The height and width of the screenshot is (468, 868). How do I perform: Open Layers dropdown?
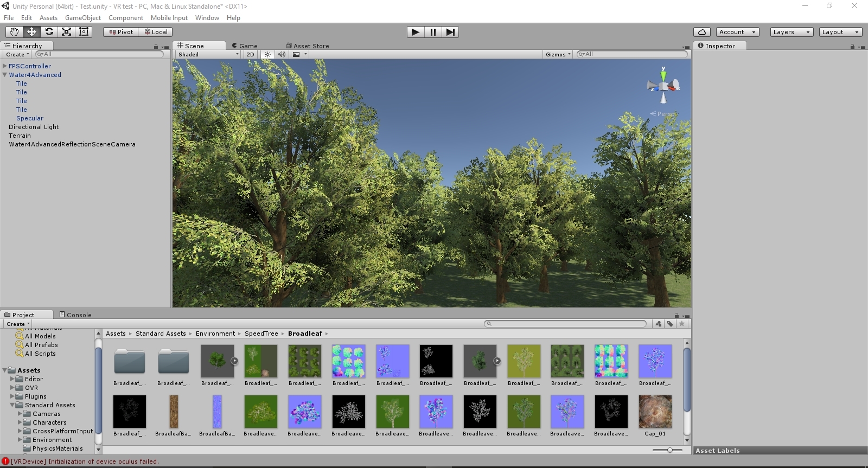(792, 32)
